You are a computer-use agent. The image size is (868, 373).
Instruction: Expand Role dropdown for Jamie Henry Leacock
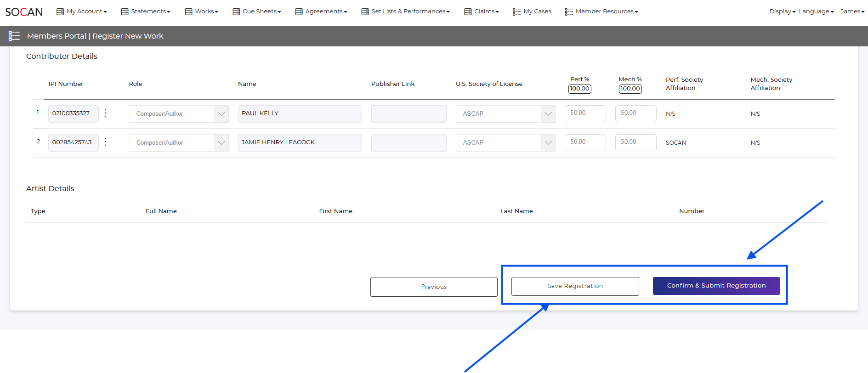pos(221,143)
